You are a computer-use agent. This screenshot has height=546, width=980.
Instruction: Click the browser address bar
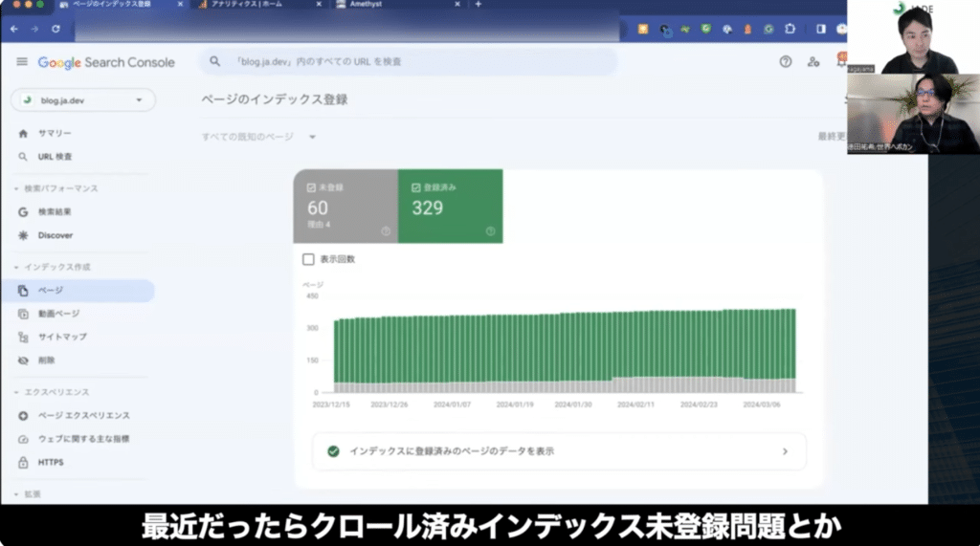pos(346,29)
